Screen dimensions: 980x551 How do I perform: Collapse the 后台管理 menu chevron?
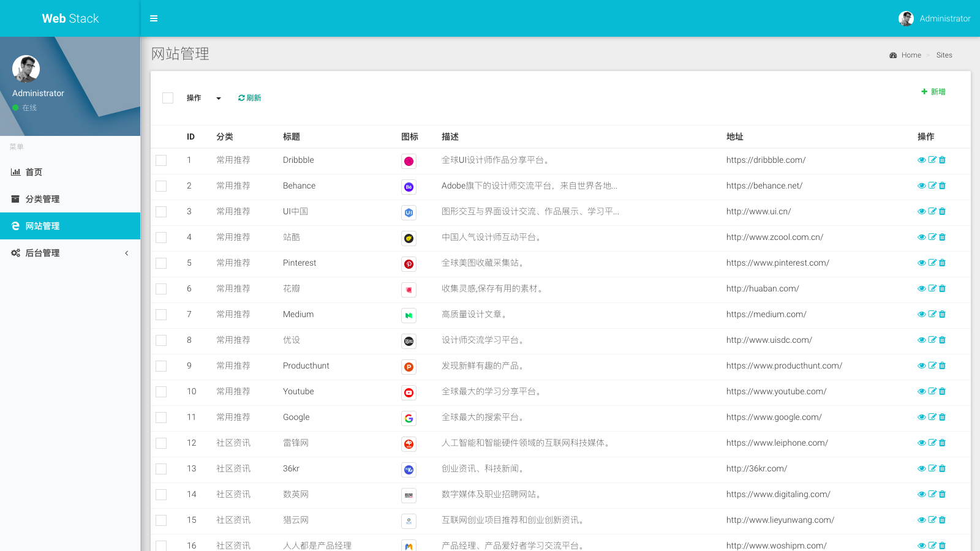tap(127, 253)
